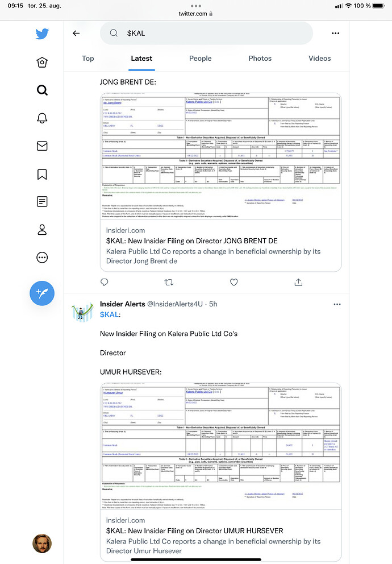Select the Latest tab

(141, 58)
